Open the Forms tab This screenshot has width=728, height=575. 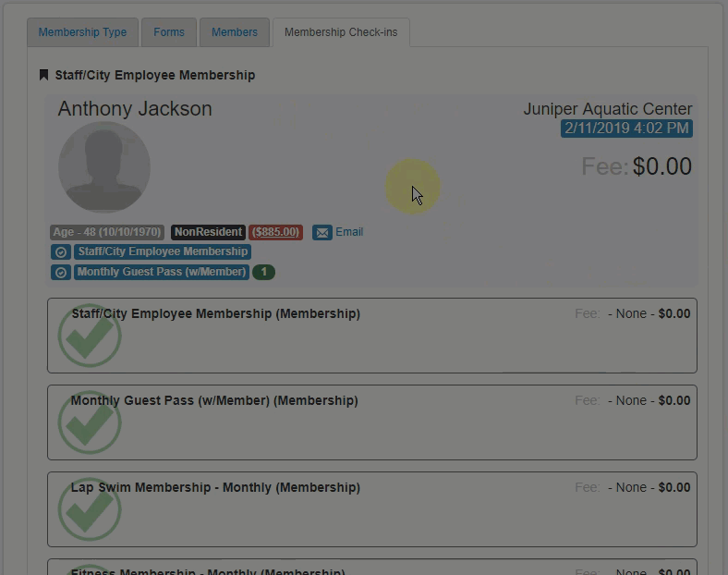click(169, 32)
